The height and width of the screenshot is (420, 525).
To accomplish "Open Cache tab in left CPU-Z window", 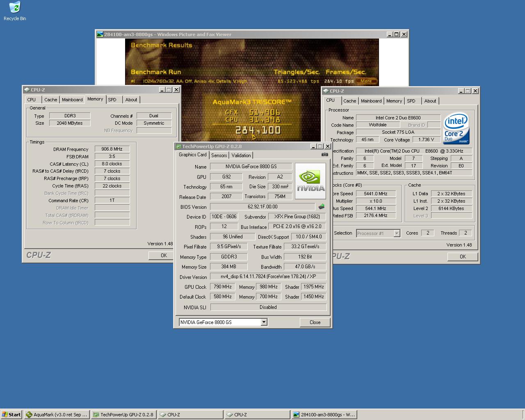I will pos(51,100).
